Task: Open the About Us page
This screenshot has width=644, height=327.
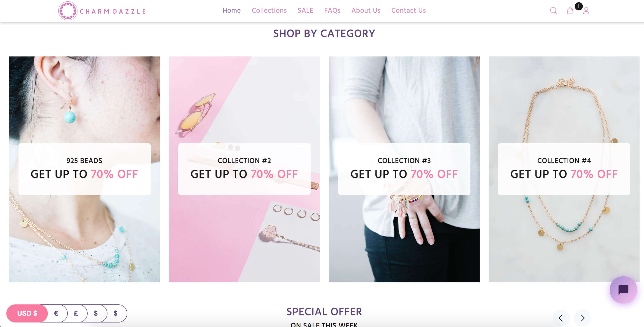Action: 366,11
